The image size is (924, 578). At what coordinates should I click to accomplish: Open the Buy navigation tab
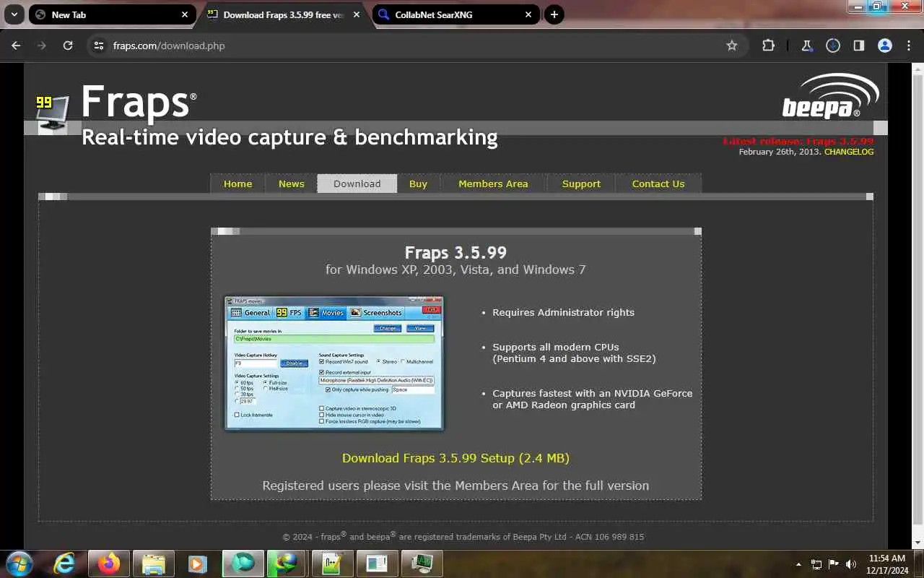[418, 184]
